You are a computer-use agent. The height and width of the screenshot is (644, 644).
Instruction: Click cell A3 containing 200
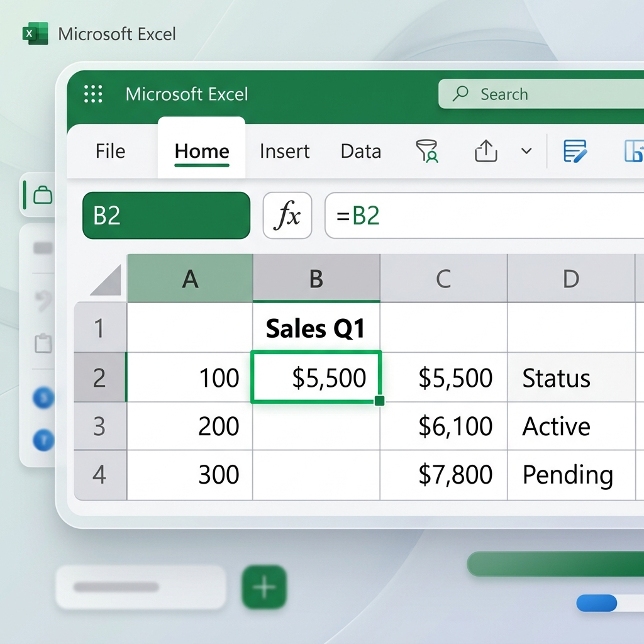pos(190,426)
